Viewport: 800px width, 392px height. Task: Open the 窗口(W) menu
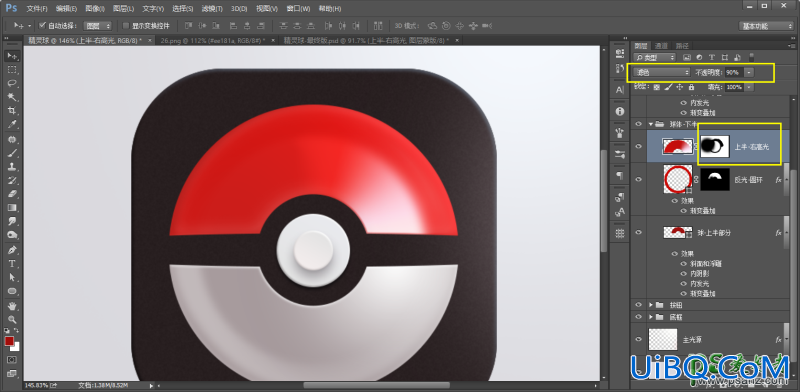pos(298,9)
